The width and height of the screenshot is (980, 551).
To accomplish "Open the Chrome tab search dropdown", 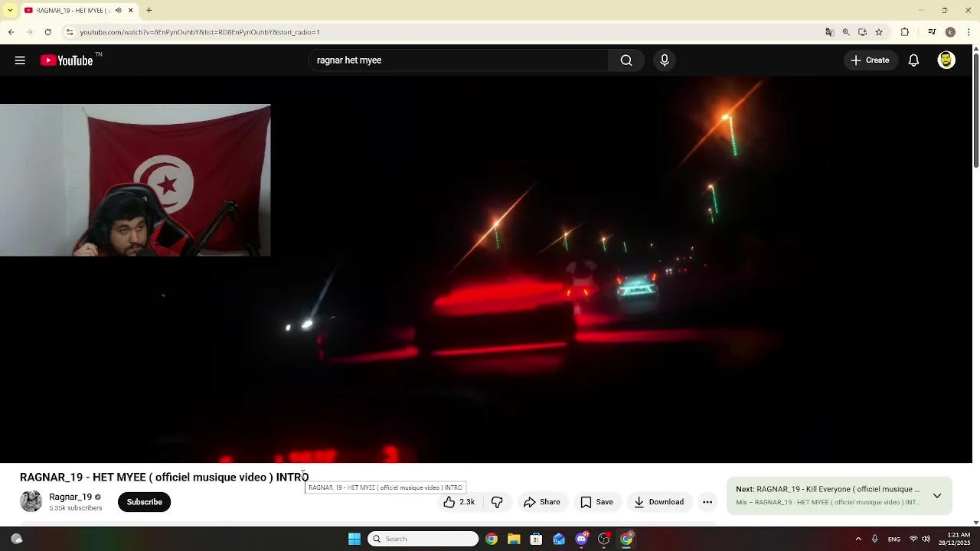I will [x=10, y=11].
